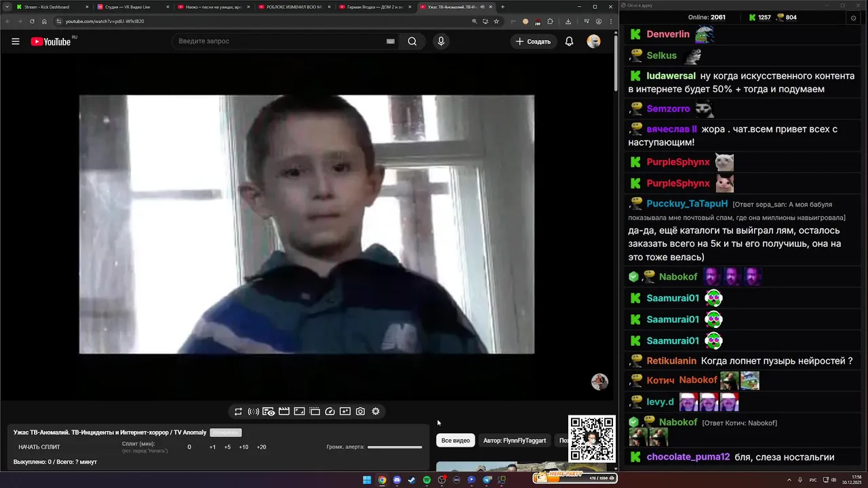Screen dimensions: 868x488
Task: Click the sound booster waves icon
Action: pyautogui.click(x=254, y=411)
